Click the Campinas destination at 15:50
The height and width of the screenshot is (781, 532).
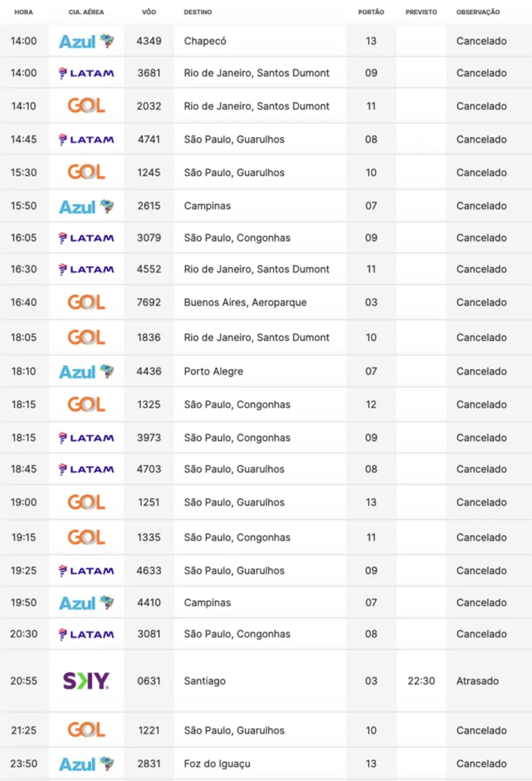207,206
